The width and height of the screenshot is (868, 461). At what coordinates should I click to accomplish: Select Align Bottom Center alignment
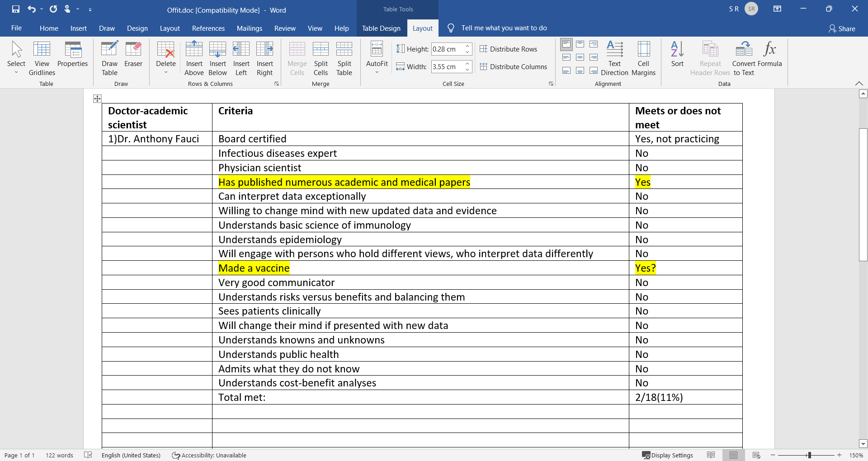580,71
